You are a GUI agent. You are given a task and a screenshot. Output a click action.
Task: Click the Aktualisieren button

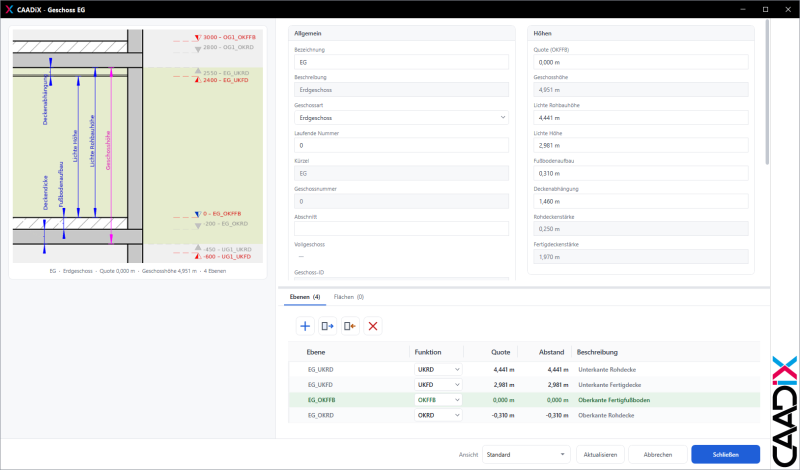pyautogui.click(x=601, y=455)
